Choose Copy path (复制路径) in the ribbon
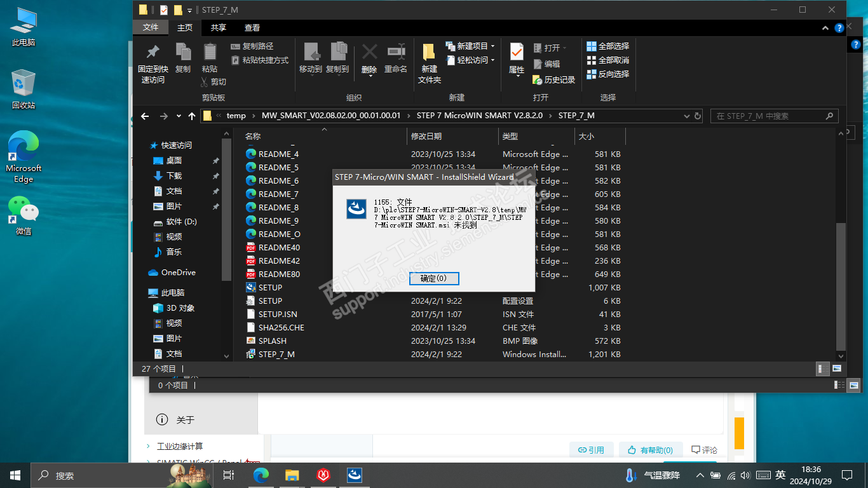868x488 pixels. click(252, 46)
